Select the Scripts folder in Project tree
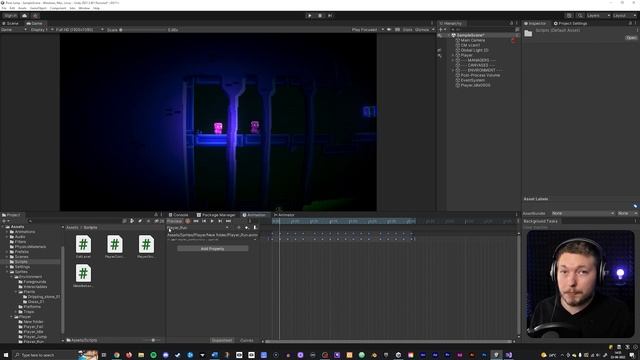The image size is (640, 360). click(21, 262)
